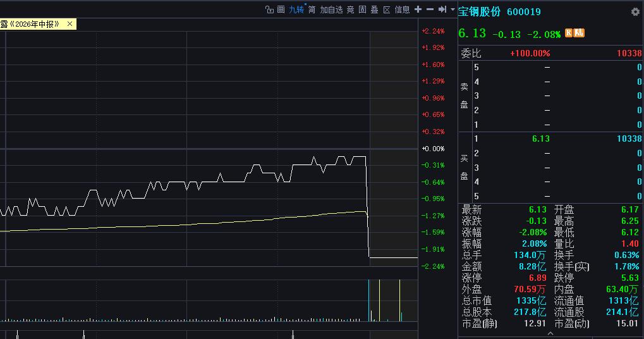Expand panel with bottom chevron arrow

[550, 334]
